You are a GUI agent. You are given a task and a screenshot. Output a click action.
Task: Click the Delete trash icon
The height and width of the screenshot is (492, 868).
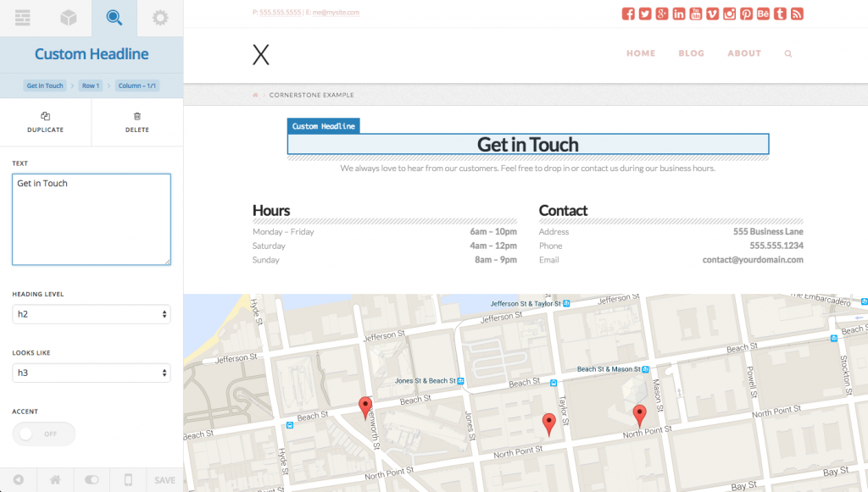pyautogui.click(x=137, y=117)
